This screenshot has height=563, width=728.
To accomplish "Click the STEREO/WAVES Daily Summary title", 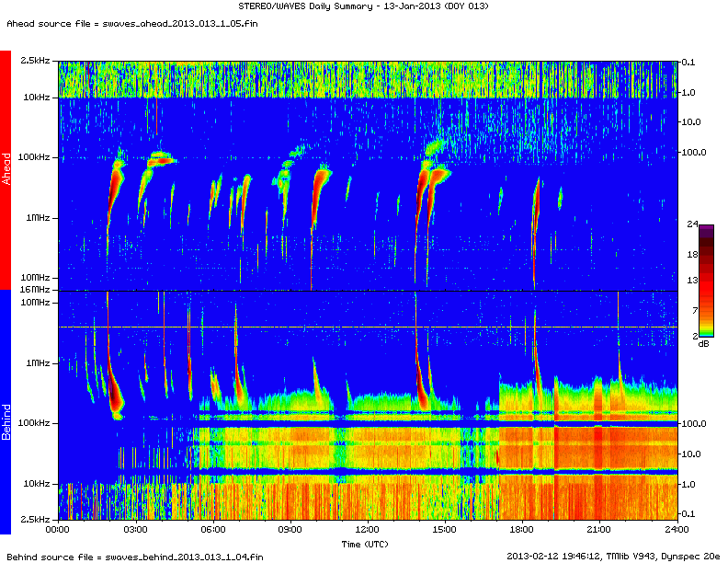I will coord(364,6).
